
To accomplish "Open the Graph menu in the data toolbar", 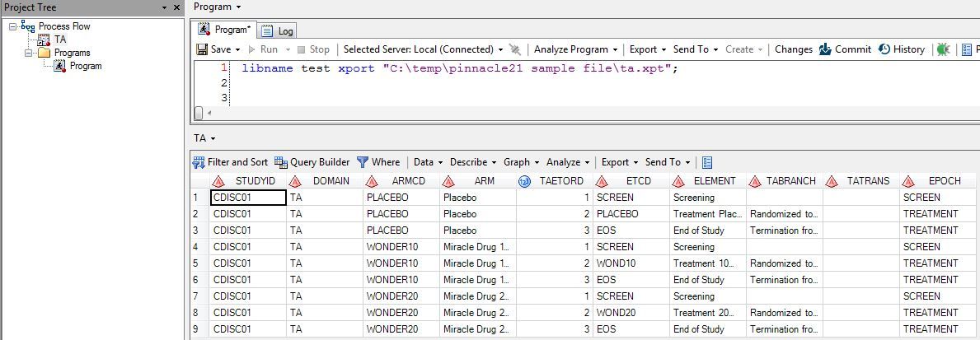I will [x=520, y=162].
